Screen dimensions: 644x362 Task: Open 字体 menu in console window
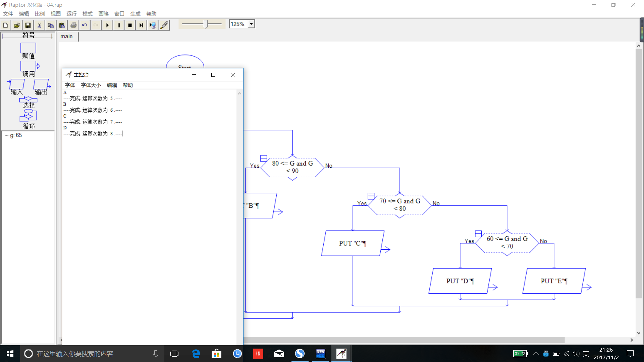tap(70, 85)
